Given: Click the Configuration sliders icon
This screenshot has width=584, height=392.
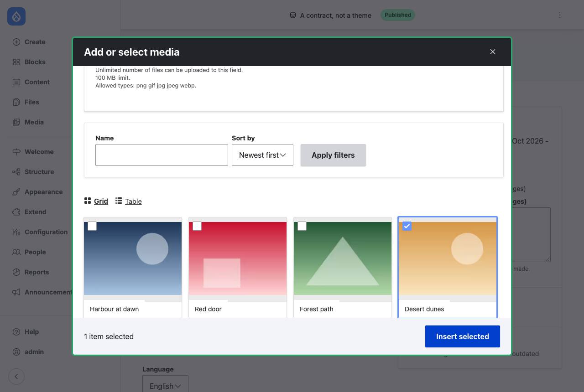Looking at the screenshot, I should point(16,232).
